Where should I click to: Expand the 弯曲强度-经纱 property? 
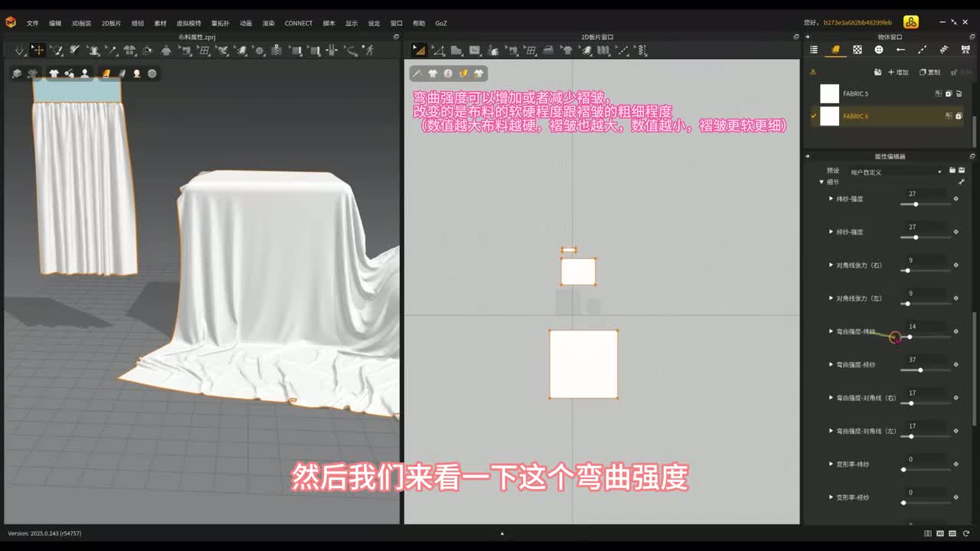[831, 365]
